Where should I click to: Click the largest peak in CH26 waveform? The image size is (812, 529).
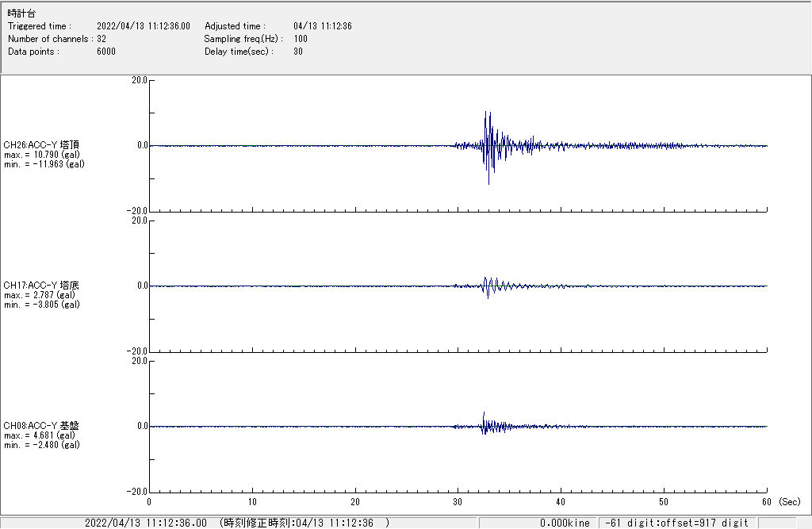[x=488, y=184]
